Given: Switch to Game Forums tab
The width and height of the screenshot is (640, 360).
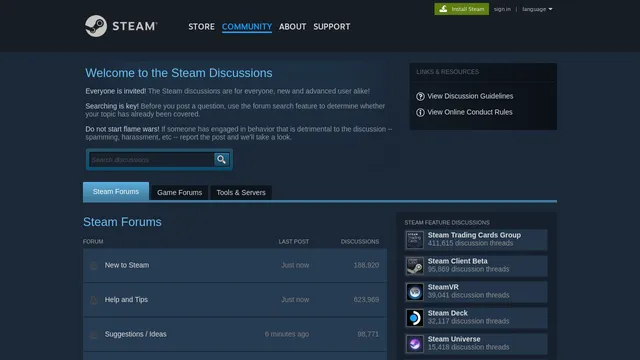Looking at the screenshot, I should coord(180,192).
